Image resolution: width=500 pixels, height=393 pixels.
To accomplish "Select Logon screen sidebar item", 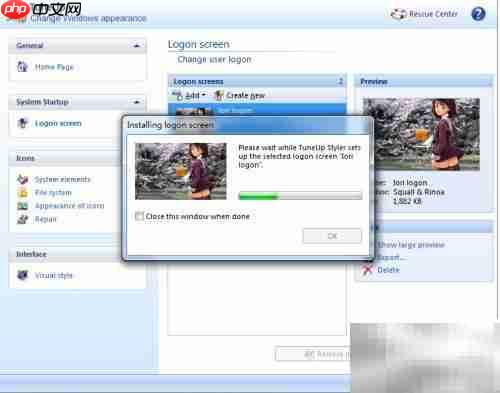I will 58,123.
